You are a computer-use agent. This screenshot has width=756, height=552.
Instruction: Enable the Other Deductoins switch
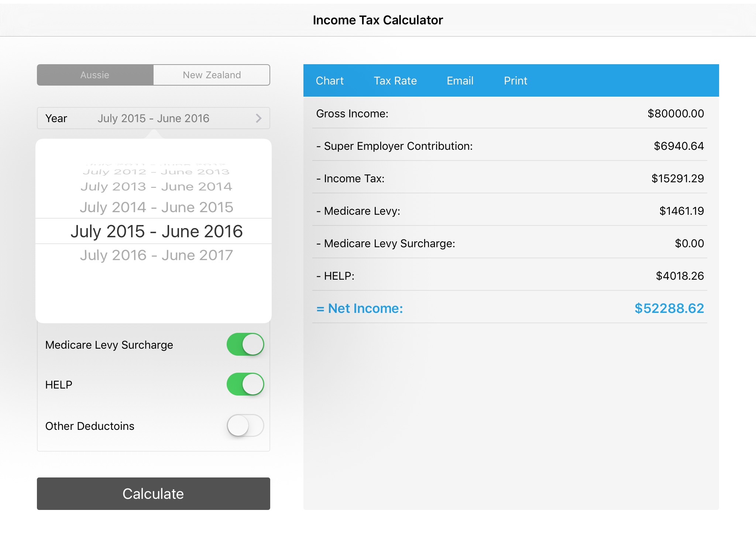pyautogui.click(x=245, y=425)
